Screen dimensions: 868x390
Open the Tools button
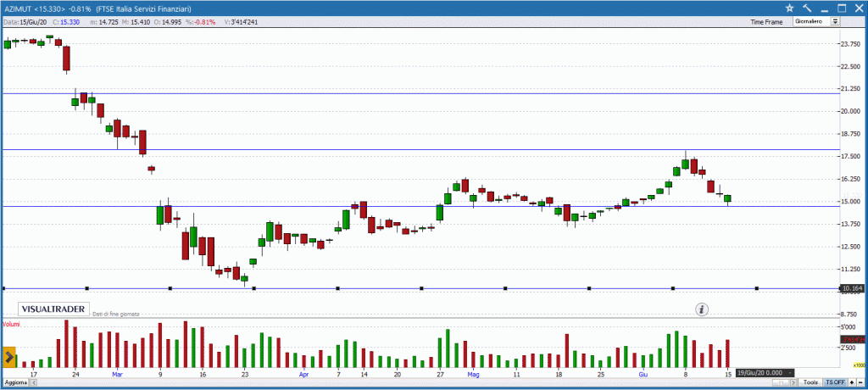tap(810, 382)
